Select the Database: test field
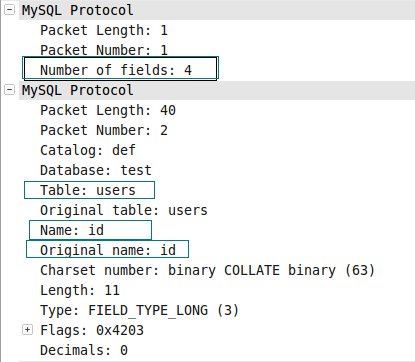This screenshot has width=415, height=362. click(96, 170)
